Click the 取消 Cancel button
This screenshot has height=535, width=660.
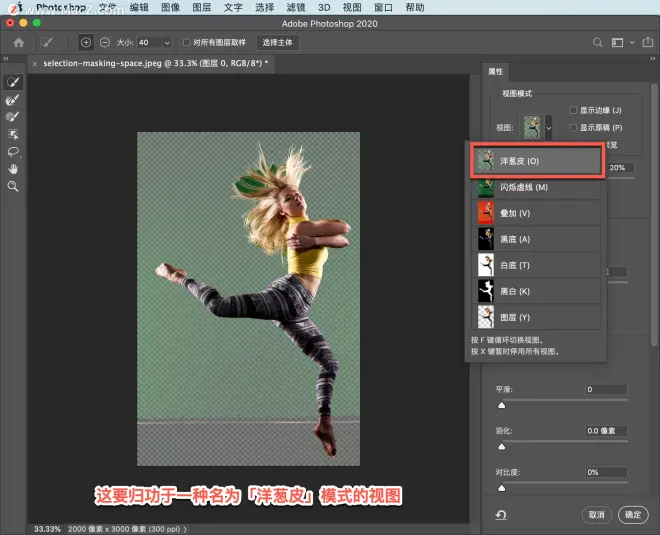(596, 515)
